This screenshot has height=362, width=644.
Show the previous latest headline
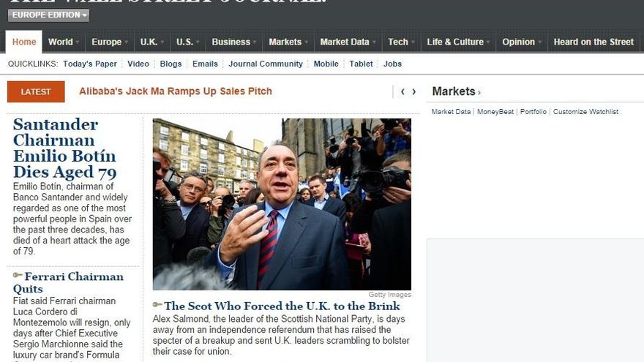coord(402,91)
